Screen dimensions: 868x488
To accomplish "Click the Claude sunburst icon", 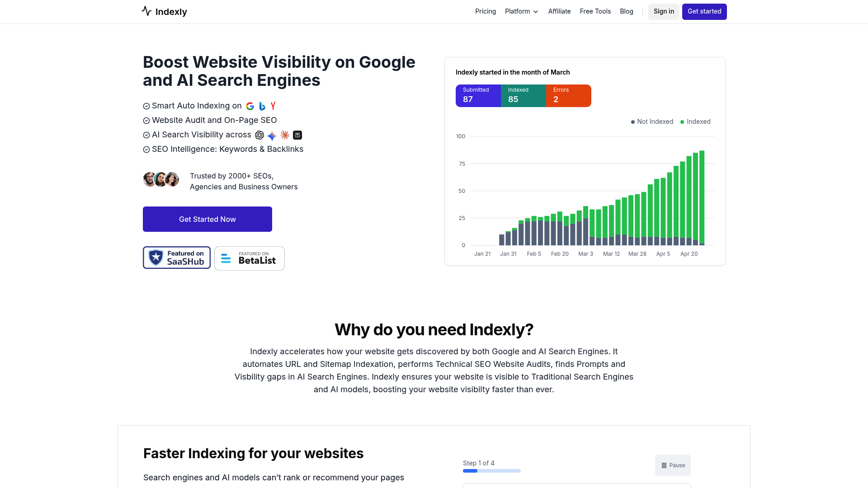I will coord(285,135).
